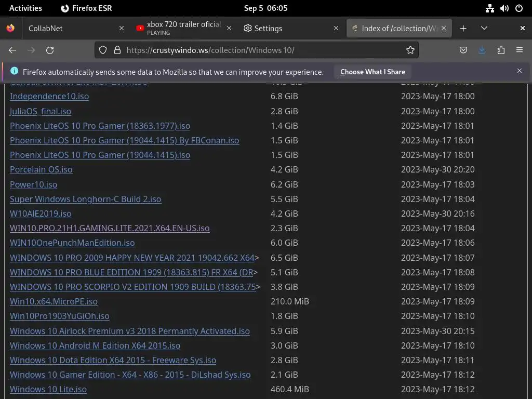Select the 6.8 GiB size text
This screenshot has width=532, height=399.
point(284,96)
